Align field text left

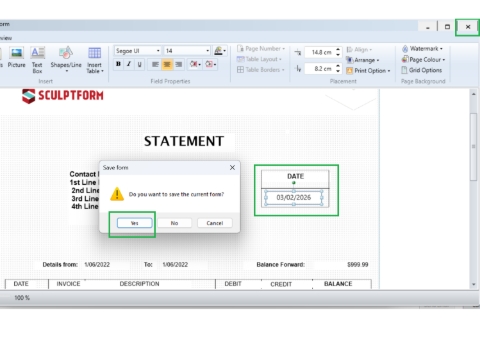(x=155, y=64)
